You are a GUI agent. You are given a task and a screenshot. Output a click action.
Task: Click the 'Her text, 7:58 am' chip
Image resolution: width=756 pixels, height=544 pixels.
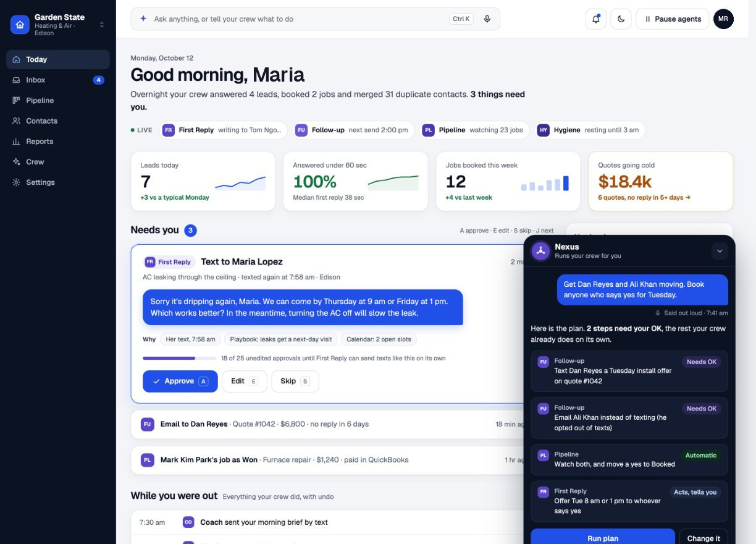point(190,339)
